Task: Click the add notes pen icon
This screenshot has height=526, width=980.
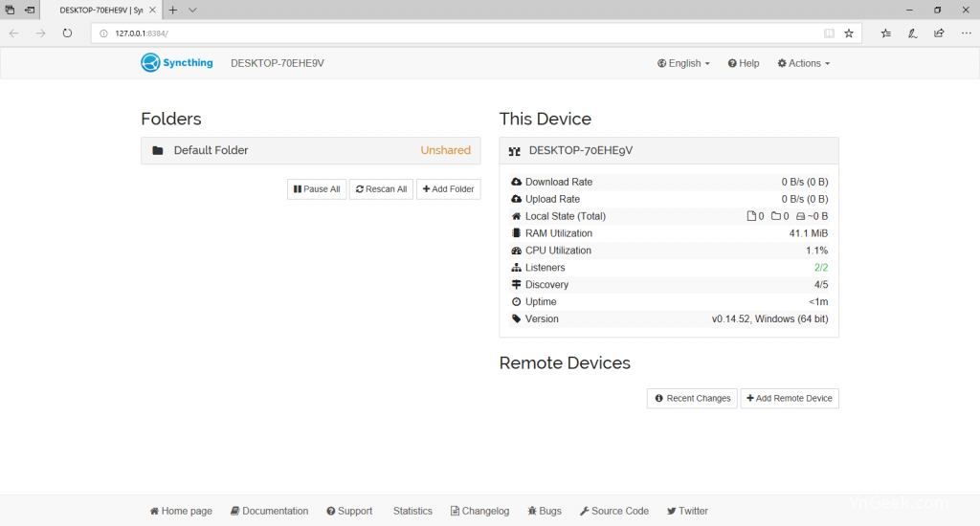Action: [x=912, y=33]
